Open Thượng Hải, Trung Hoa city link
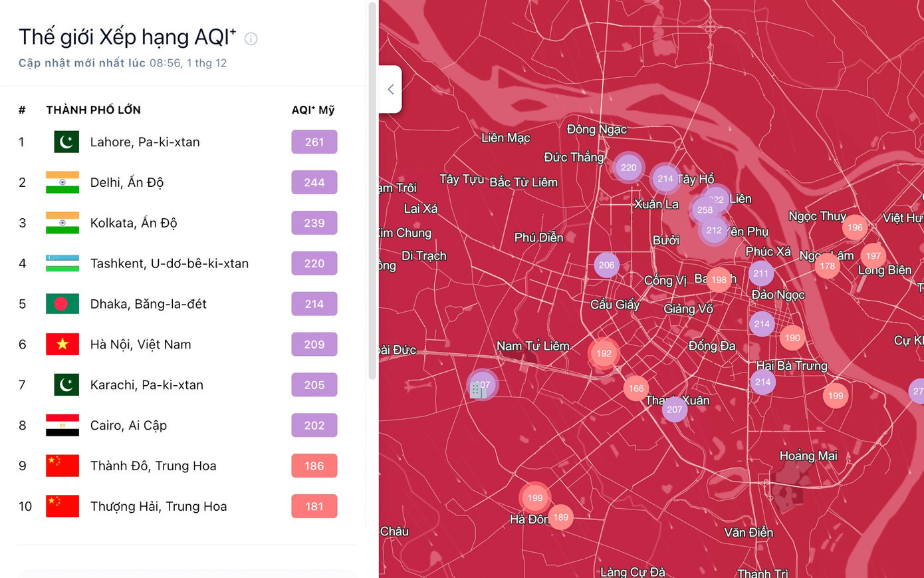The image size is (924, 578). tap(158, 506)
